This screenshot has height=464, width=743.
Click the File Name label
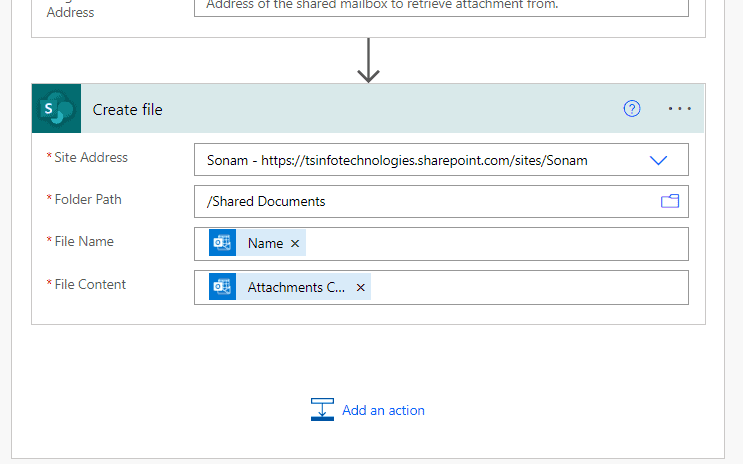click(x=84, y=241)
